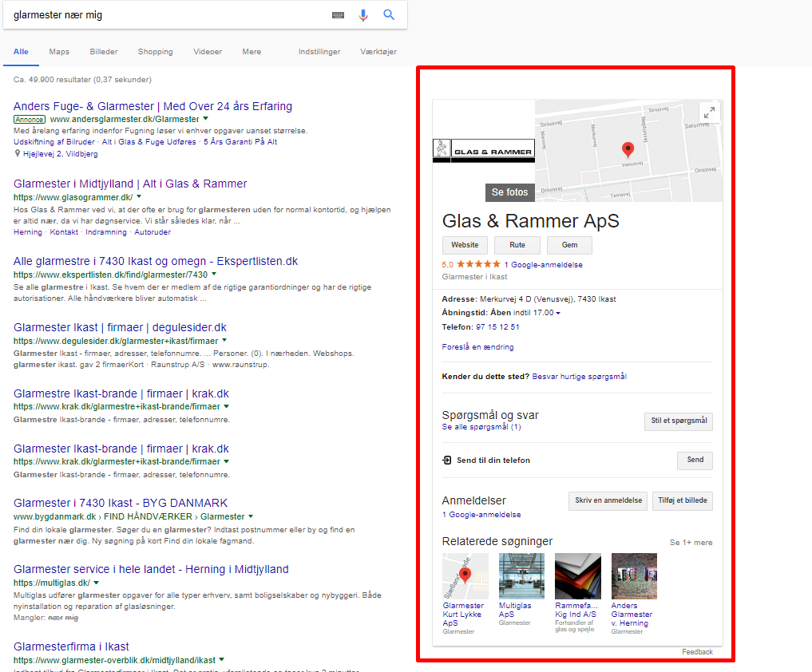812x672 pixels.
Task: Click the map preview of Ikast
Action: (628, 151)
